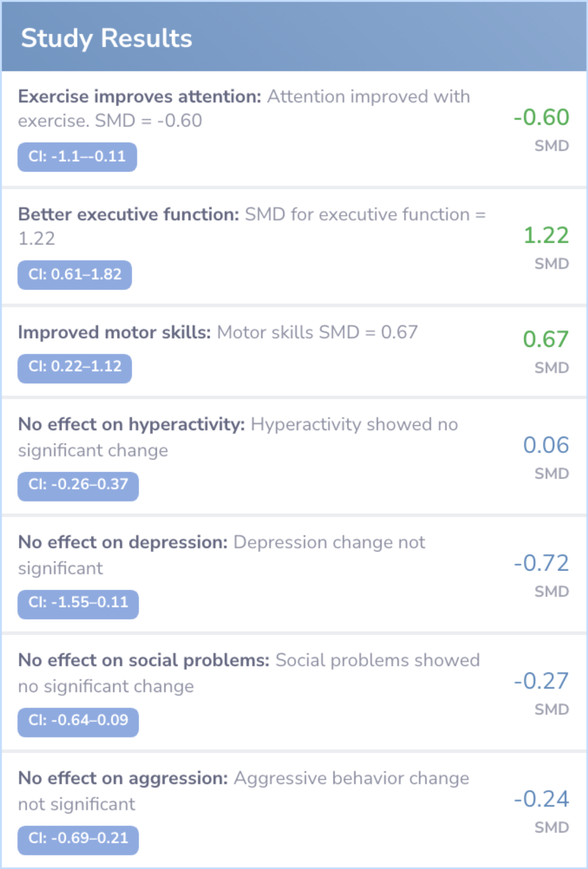This screenshot has height=869, width=588.
Task: Click the blue 0.06 SMD value
Action: coord(546,445)
